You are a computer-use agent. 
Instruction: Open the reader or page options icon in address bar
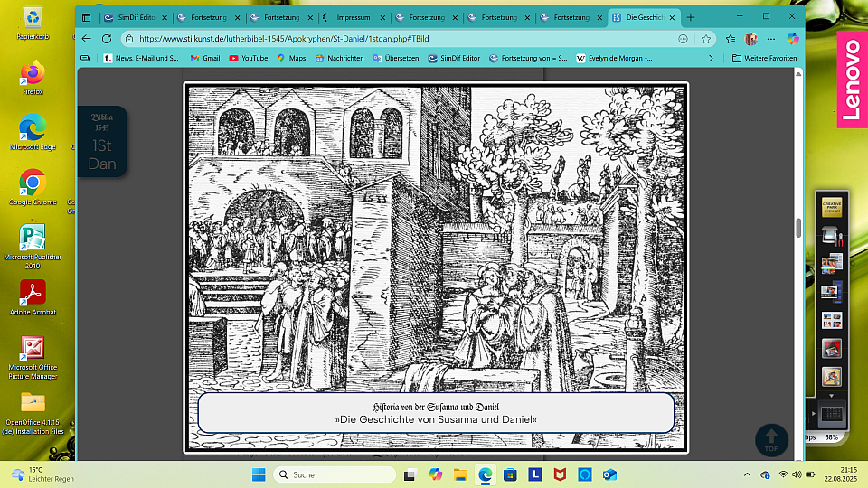(684, 39)
